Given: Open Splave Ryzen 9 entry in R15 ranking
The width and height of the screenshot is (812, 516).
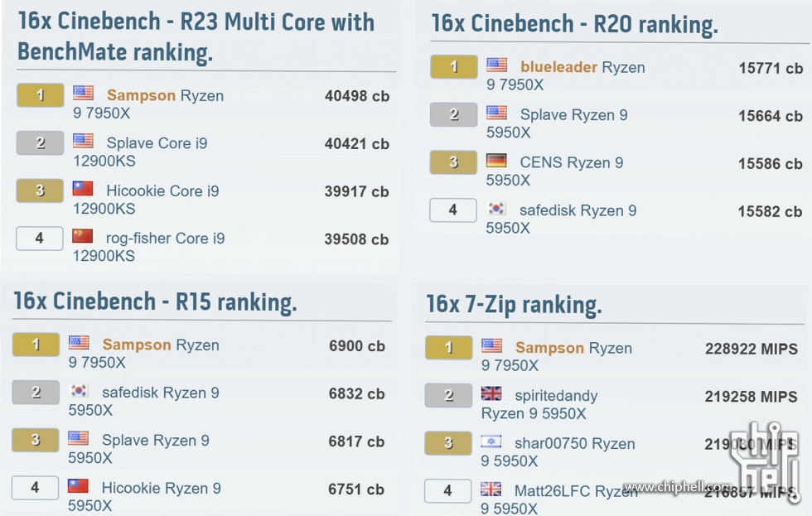Looking at the screenshot, I should coord(139,449).
